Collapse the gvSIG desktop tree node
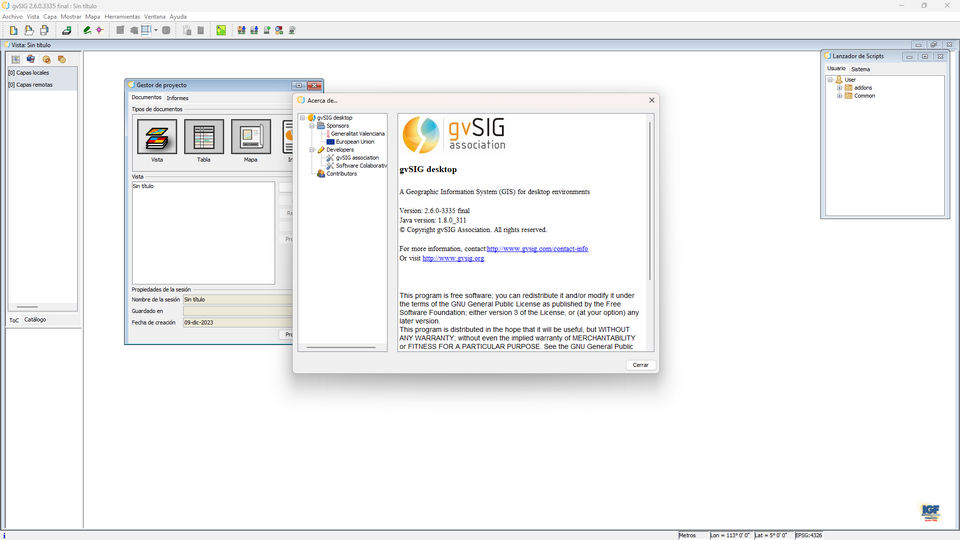 point(302,118)
